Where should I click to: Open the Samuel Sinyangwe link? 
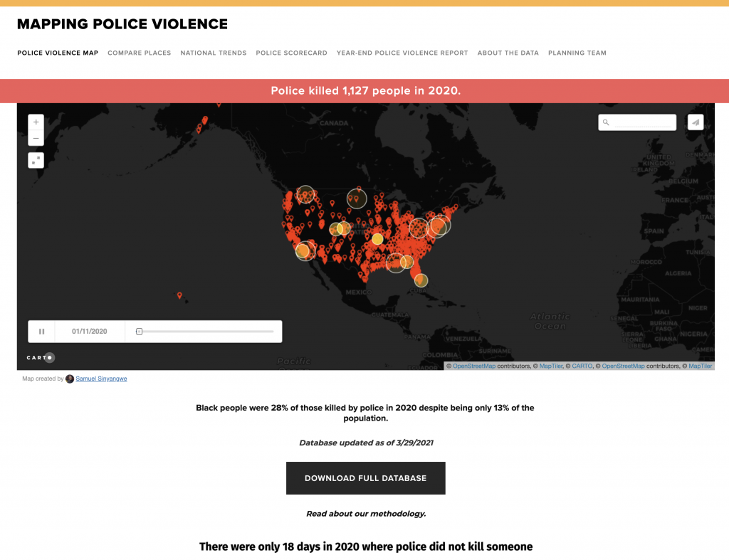[101, 379]
